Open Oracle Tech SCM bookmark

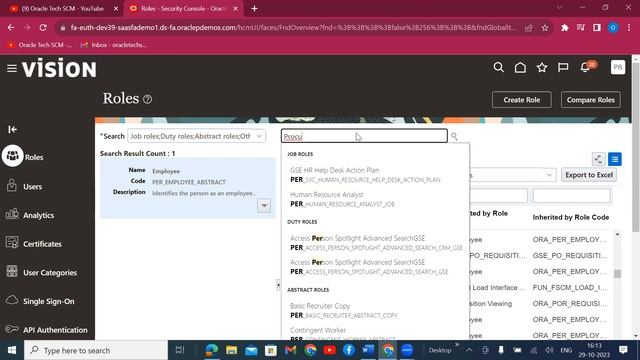(x=40, y=45)
